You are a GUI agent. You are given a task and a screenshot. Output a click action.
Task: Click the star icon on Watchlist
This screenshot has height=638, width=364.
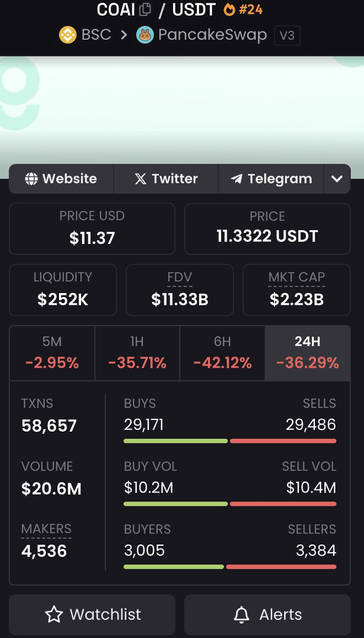(53, 614)
